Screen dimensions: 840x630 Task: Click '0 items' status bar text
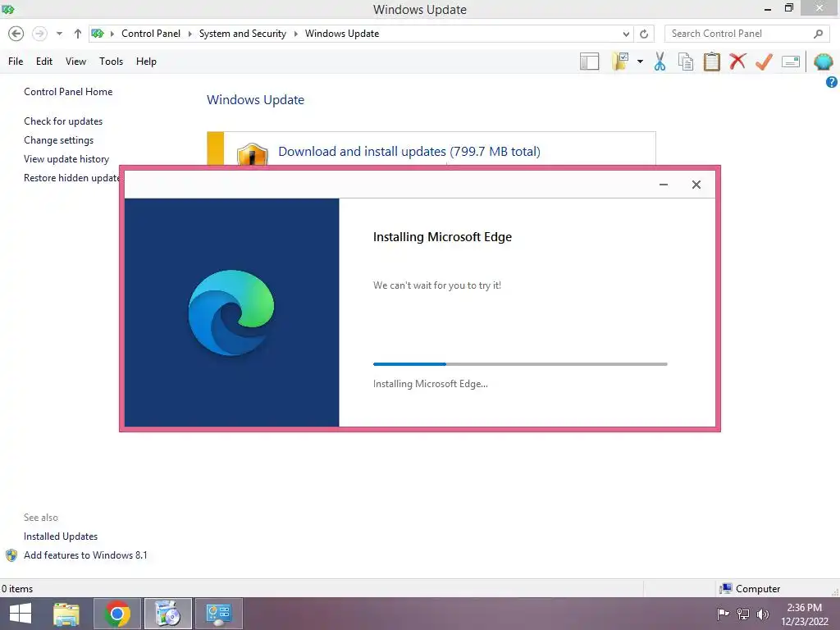pyautogui.click(x=17, y=589)
